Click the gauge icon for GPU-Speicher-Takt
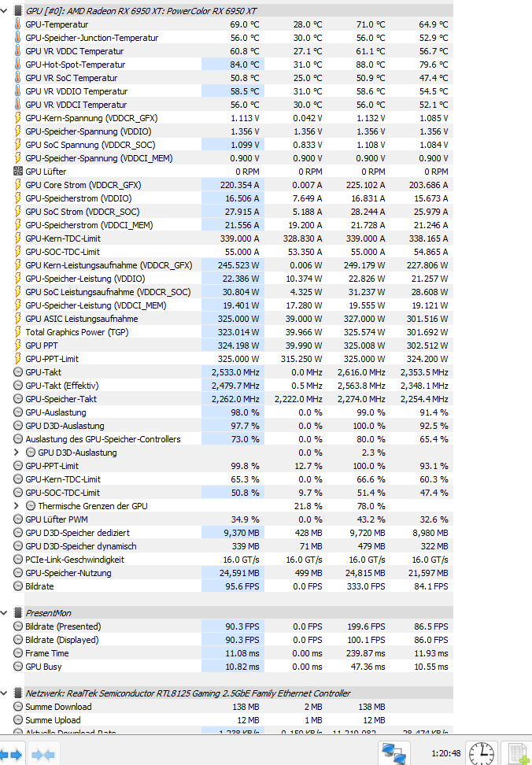 [x=17, y=399]
